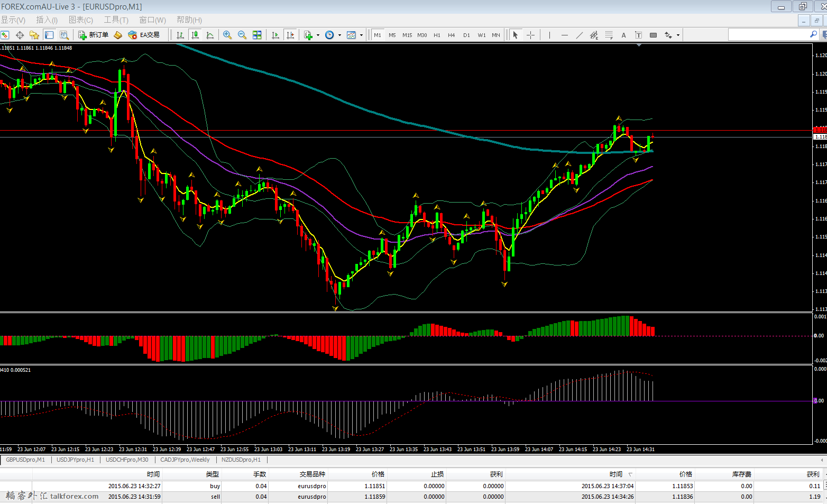Viewport: 827px width, 504px height.
Task: Select H1 timeframe
Action: click(x=437, y=35)
